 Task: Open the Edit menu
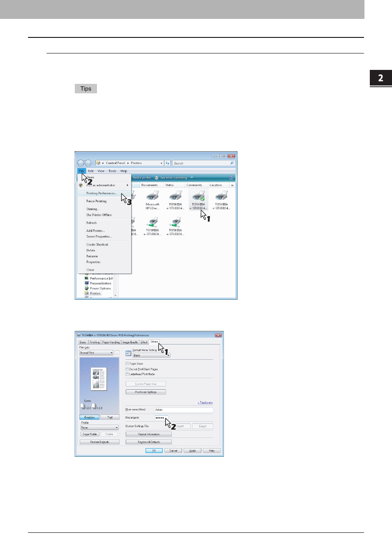(91, 171)
